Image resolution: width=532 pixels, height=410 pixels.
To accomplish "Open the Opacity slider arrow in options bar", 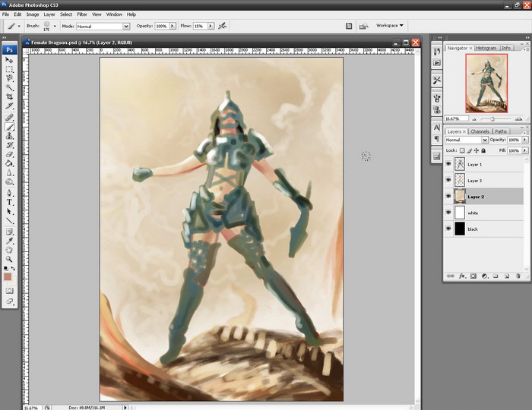I will [x=173, y=26].
